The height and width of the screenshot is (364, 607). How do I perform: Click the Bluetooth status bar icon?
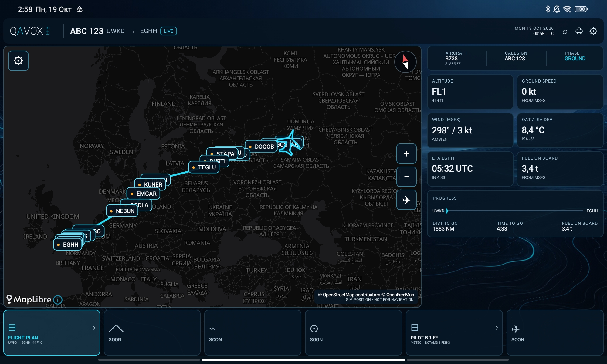point(548,9)
